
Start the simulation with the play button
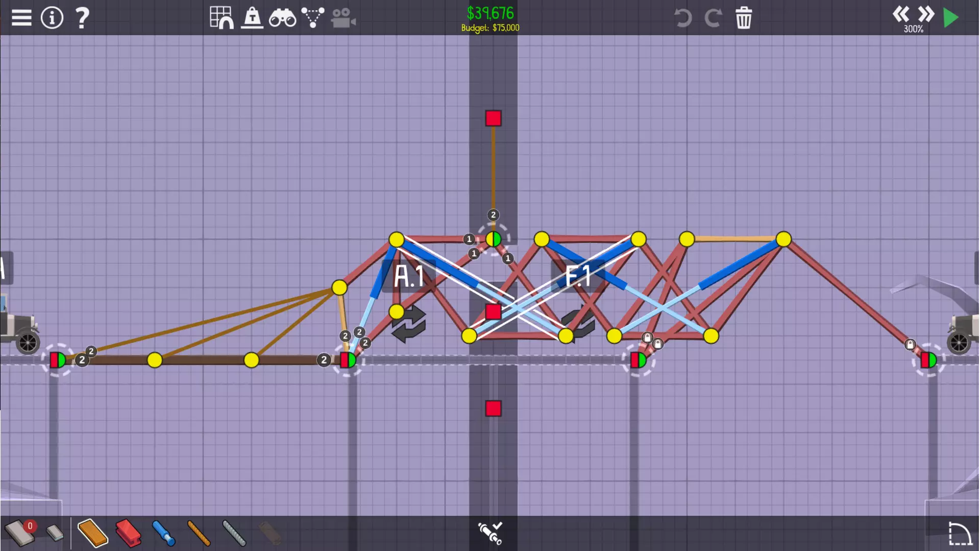point(951,18)
